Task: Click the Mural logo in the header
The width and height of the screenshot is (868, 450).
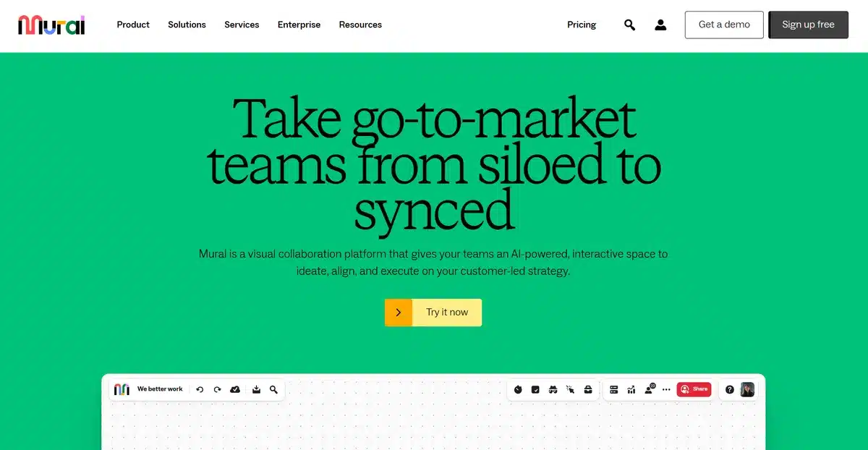Action: 51,25
